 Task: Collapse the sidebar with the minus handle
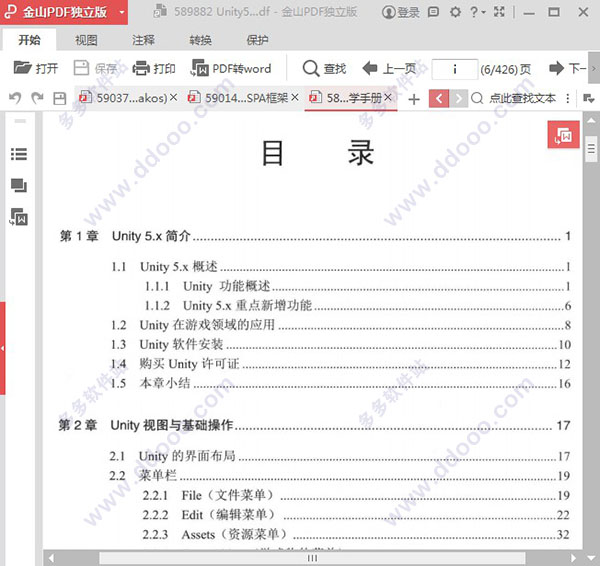20,121
